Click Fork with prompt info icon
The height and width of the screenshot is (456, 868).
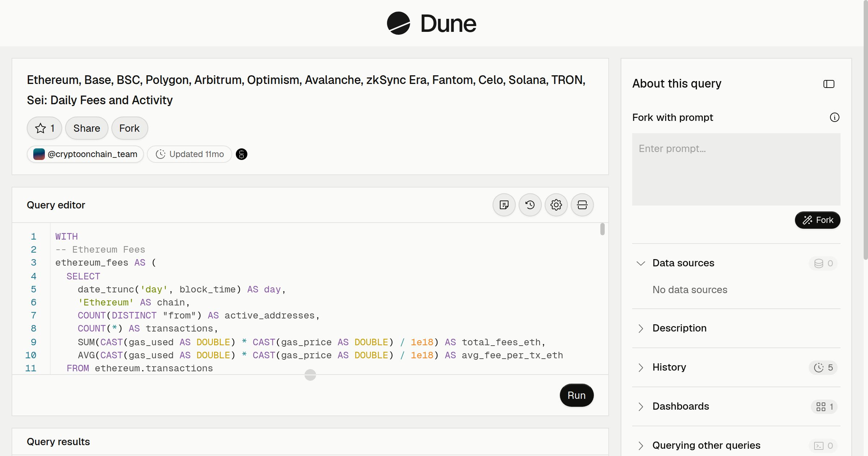coord(835,117)
